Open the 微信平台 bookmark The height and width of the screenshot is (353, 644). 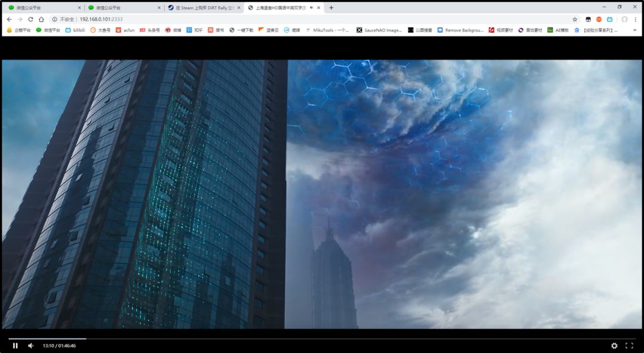pos(48,30)
